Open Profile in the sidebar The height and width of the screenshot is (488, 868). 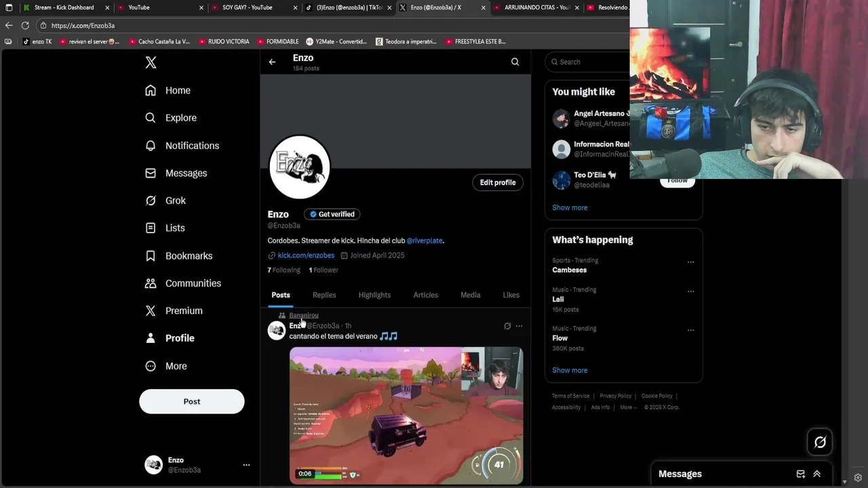pos(170,338)
